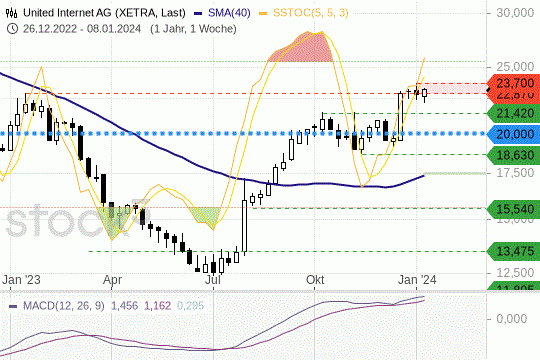Click the red 23,700 price tag
Screen dimensions: 540x360
pyautogui.click(x=514, y=83)
